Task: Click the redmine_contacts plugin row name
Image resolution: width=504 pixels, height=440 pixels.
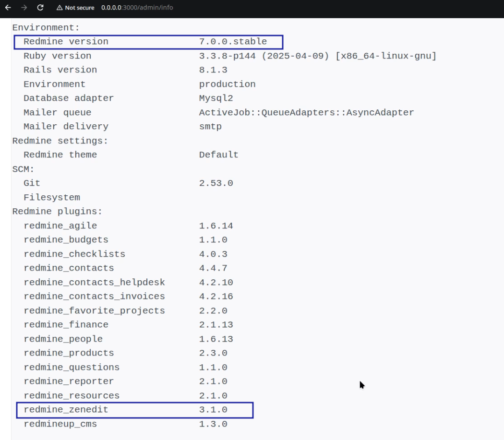Action: (69, 268)
